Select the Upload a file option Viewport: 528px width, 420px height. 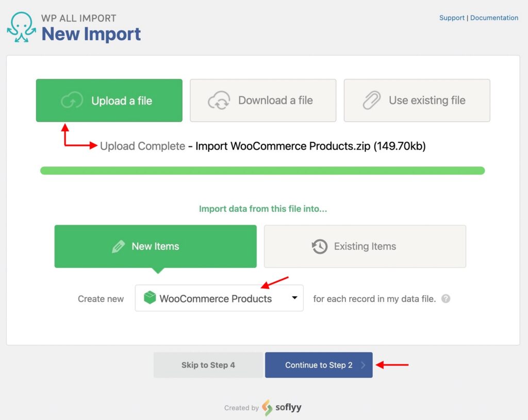click(109, 100)
